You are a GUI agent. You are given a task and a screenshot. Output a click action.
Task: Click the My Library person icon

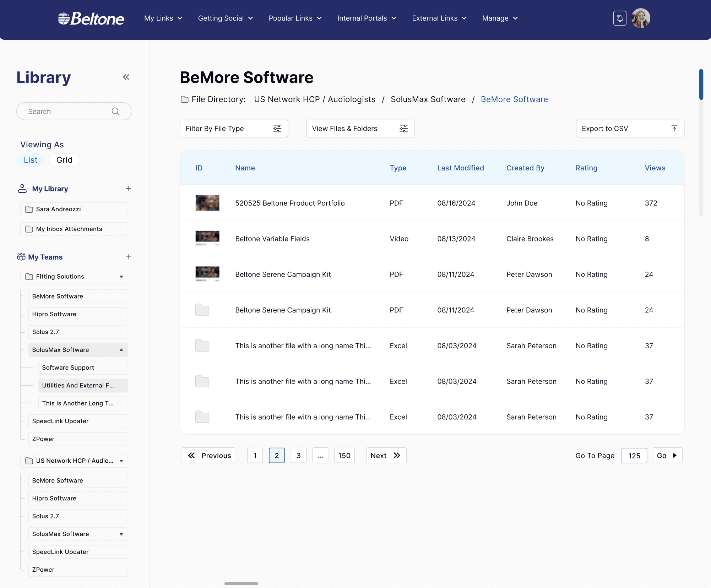[x=22, y=189]
